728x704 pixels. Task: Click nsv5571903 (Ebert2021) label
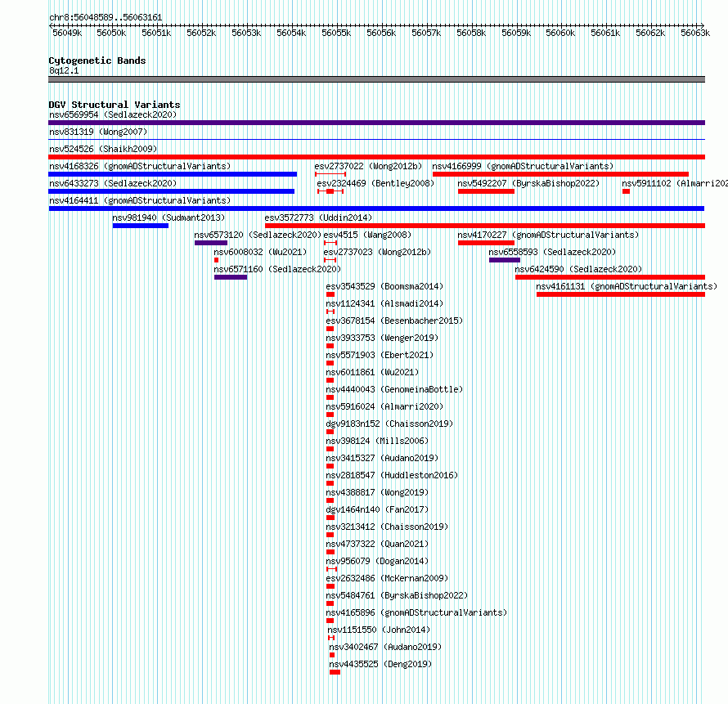pyautogui.click(x=380, y=355)
